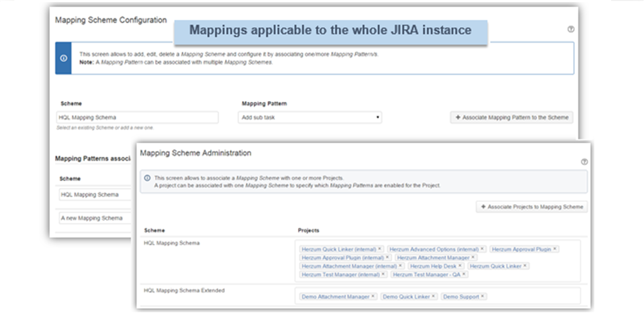Open help icon in Mapping Scheme Administration
Viewport: 644px width, 315px height.
click(584, 162)
